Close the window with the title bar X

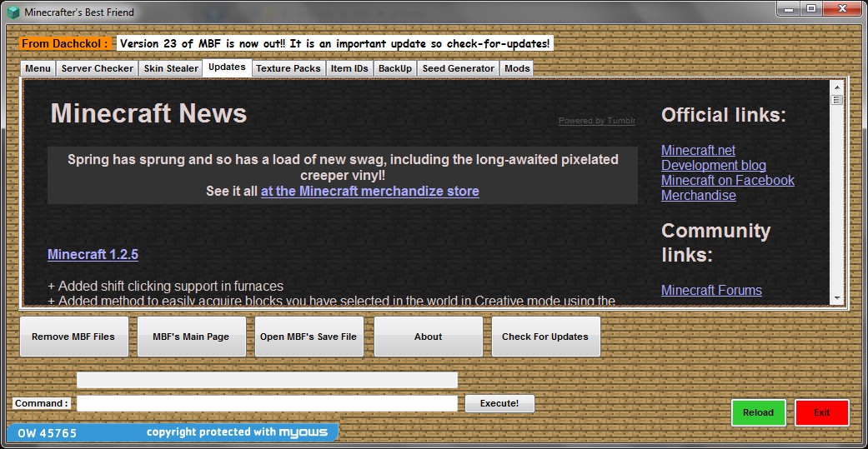tap(844, 9)
